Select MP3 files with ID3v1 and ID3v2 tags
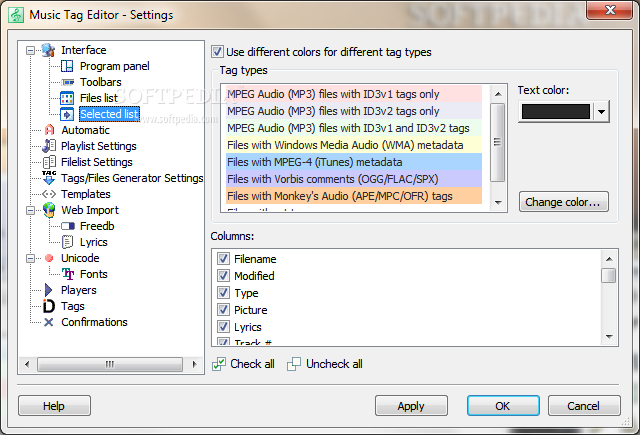640x435 pixels. [353, 128]
